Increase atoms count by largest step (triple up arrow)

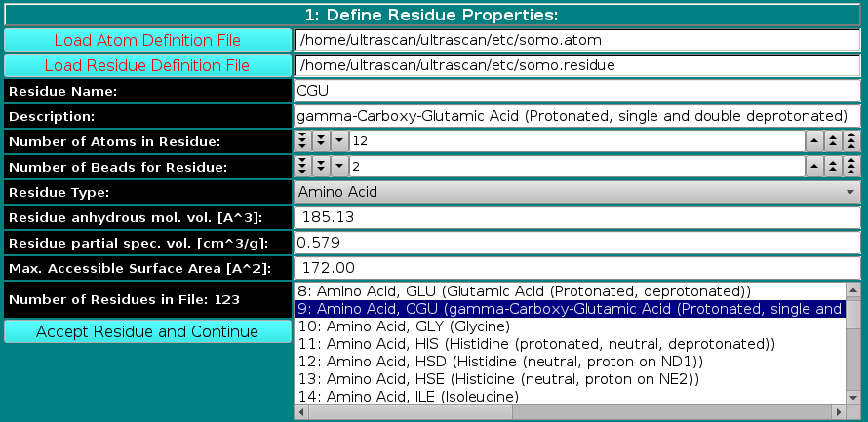(x=851, y=141)
